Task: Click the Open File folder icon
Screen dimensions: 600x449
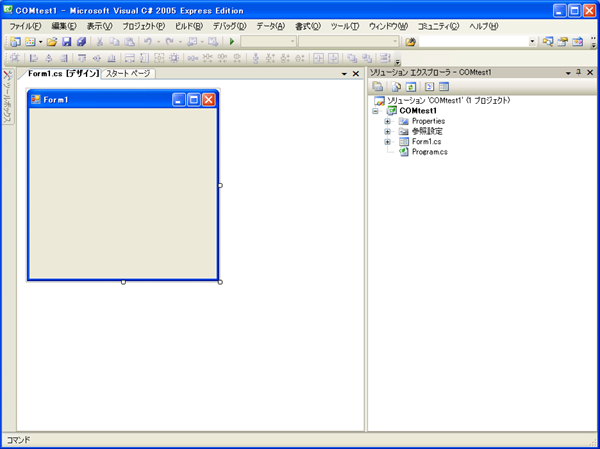Action: pos(52,42)
